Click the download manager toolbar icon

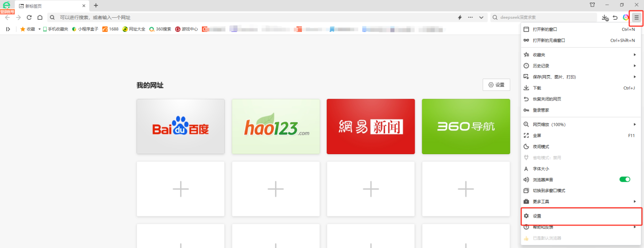[604, 17]
